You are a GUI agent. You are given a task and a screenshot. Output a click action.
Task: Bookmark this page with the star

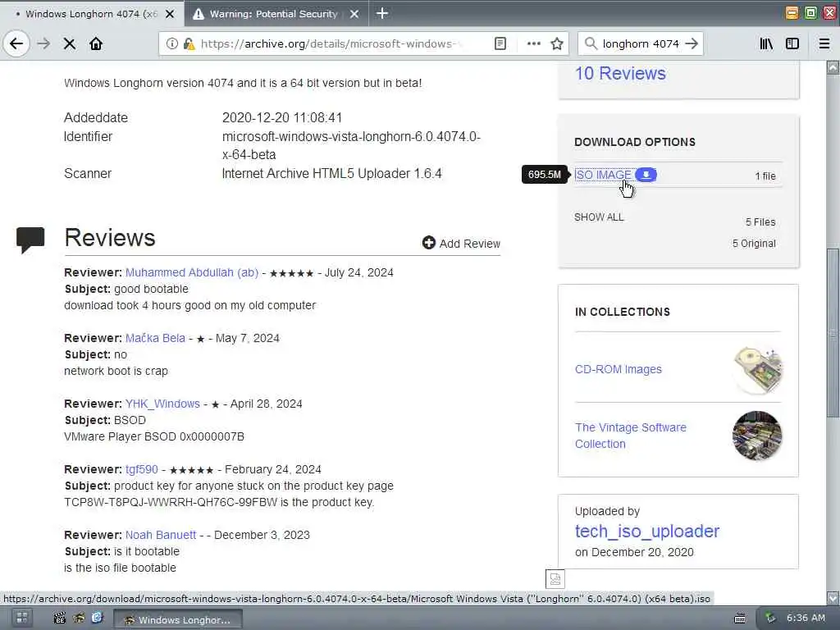click(x=557, y=44)
